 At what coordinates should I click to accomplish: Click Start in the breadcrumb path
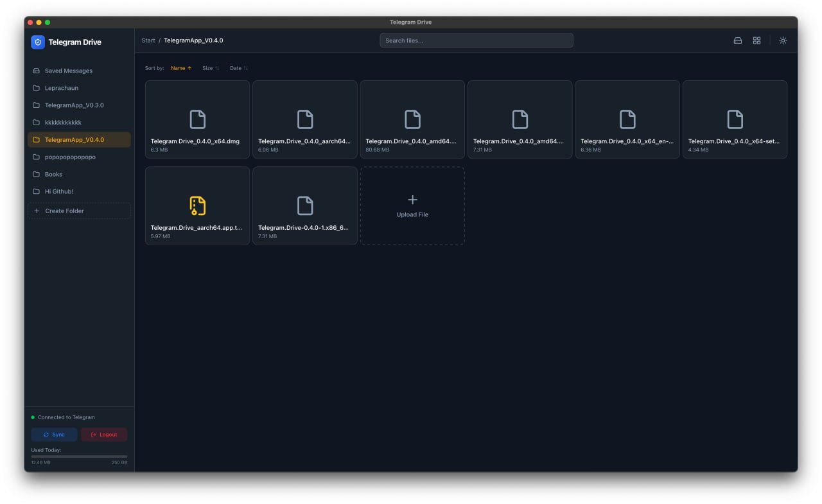pyautogui.click(x=148, y=40)
